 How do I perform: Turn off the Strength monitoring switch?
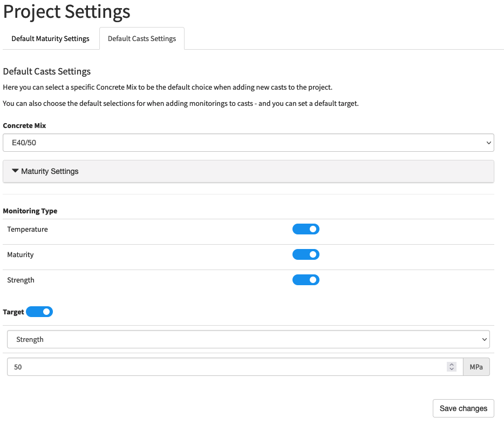click(x=305, y=280)
